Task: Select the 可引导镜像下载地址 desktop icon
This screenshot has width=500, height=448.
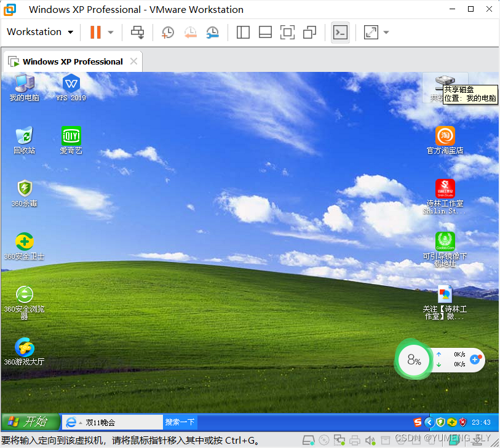Action: pos(445,250)
